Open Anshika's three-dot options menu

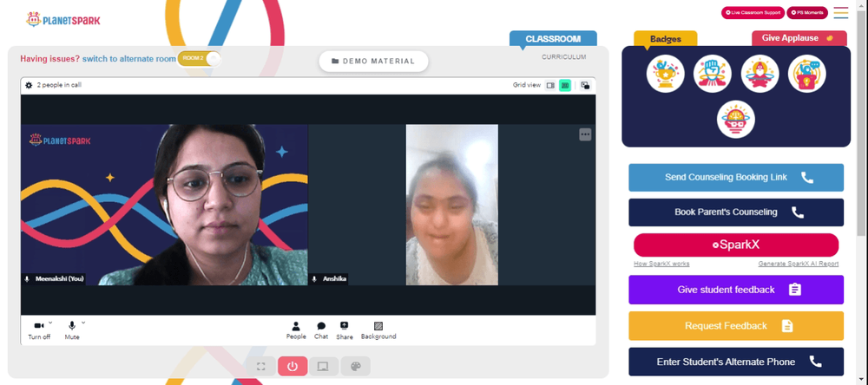tap(585, 134)
